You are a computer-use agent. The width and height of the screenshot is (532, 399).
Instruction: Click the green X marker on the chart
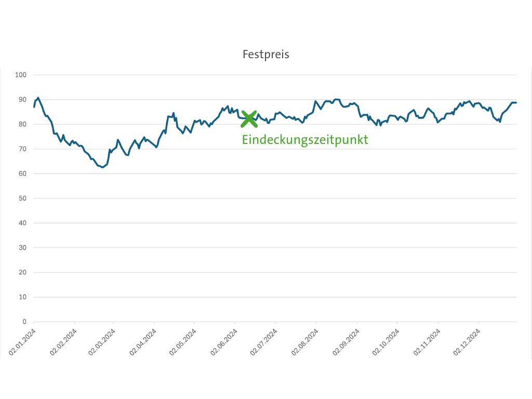pos(249,119)
